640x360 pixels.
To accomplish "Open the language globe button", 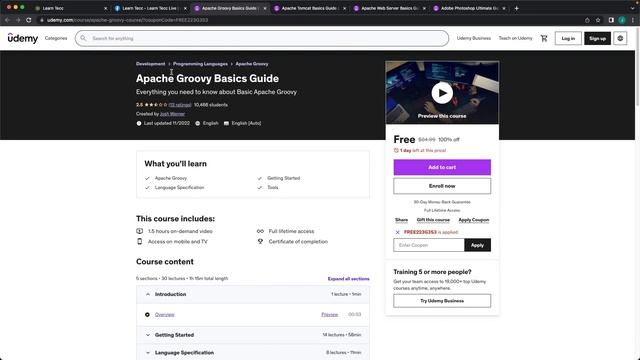I will (x=620, y=38).
